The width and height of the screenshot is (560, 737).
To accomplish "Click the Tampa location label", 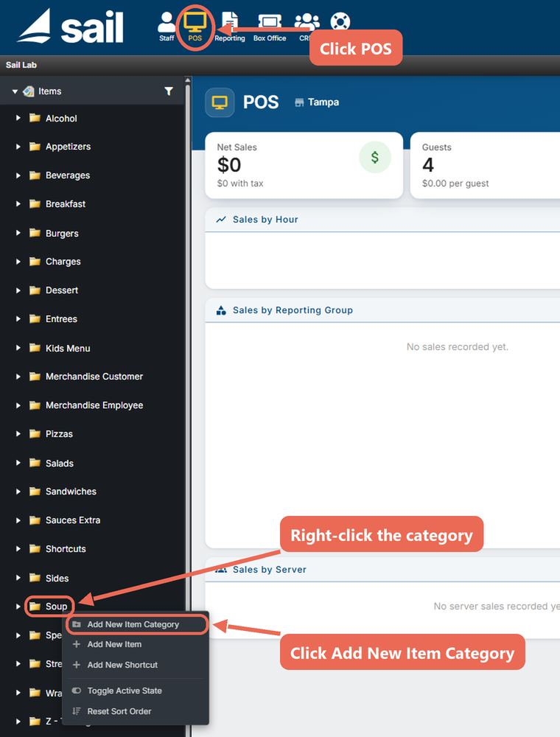I will [323, 102].
